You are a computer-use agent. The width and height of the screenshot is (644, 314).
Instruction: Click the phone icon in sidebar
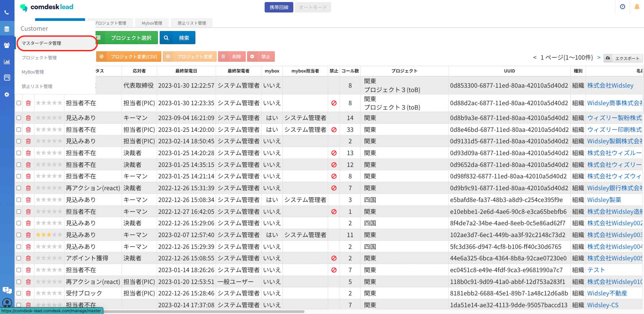pyautogui.click(x=7, y=12)
